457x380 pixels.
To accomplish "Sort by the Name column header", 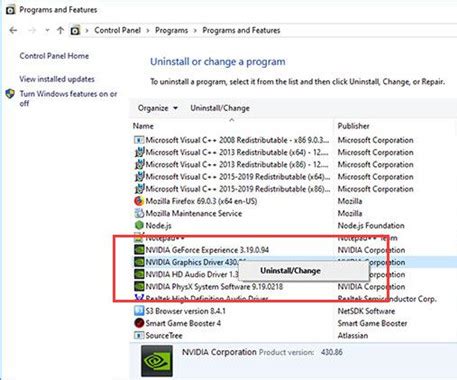I will 143,126.
